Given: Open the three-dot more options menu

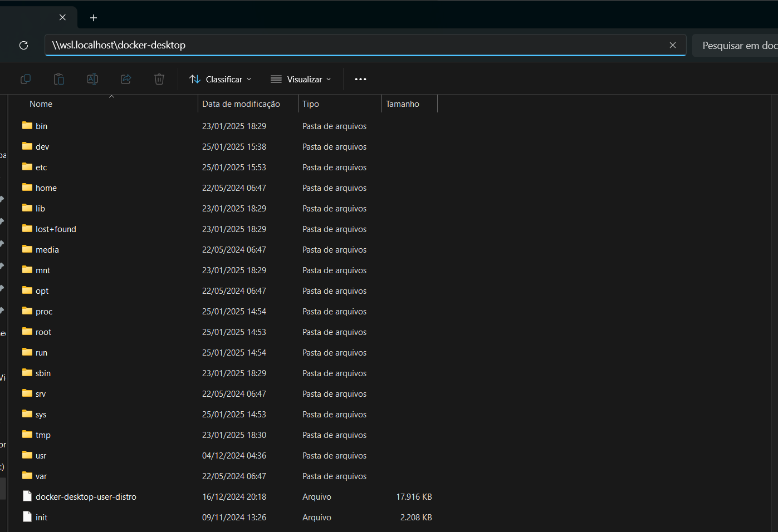Looking at the screenshot, I should click(360, 79).
